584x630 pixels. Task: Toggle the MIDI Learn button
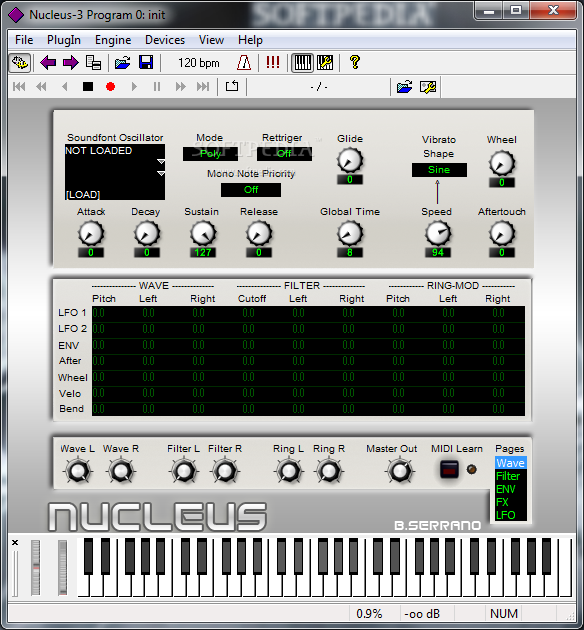pyautogui.click(x=449, y=469)
